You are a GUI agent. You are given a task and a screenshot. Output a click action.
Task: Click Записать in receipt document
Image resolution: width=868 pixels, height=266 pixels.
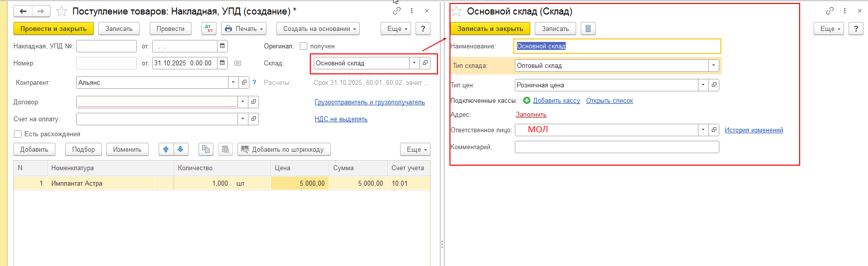point(119,28)
